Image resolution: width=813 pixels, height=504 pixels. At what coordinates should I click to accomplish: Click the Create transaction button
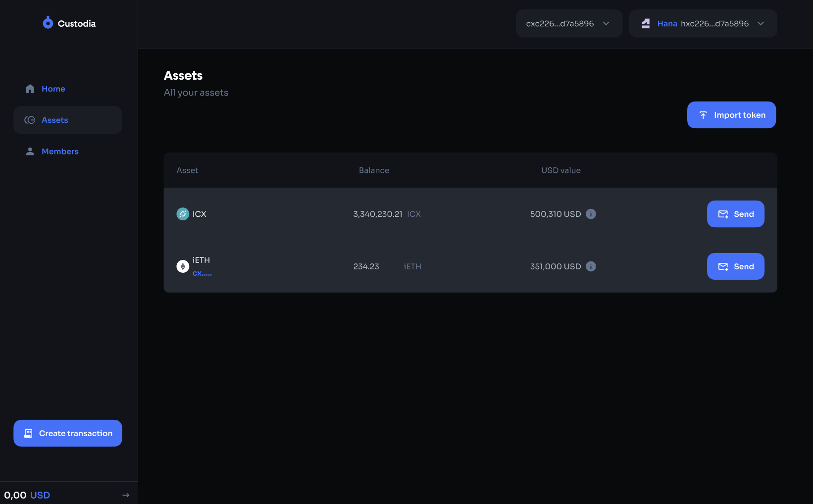point(68,433)
